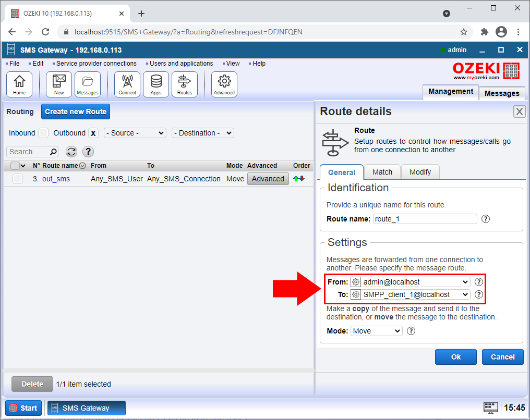
Task: Open the From connection dropdown
Action: point(415,282)
